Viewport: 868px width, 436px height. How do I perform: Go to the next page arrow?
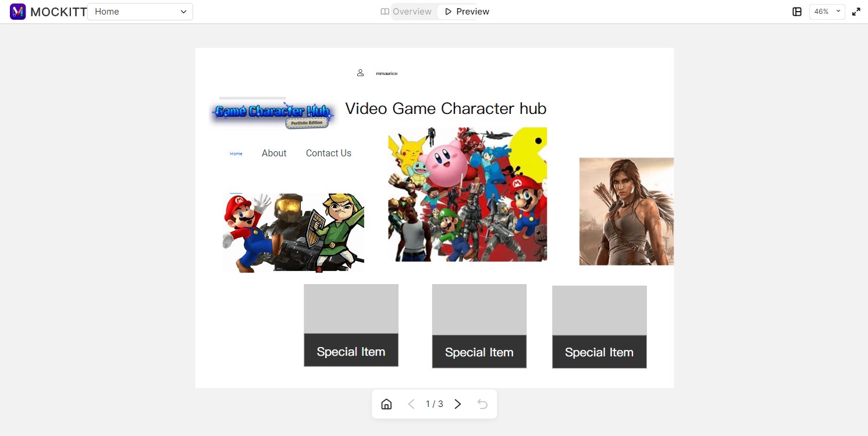(x=458, y=404)
